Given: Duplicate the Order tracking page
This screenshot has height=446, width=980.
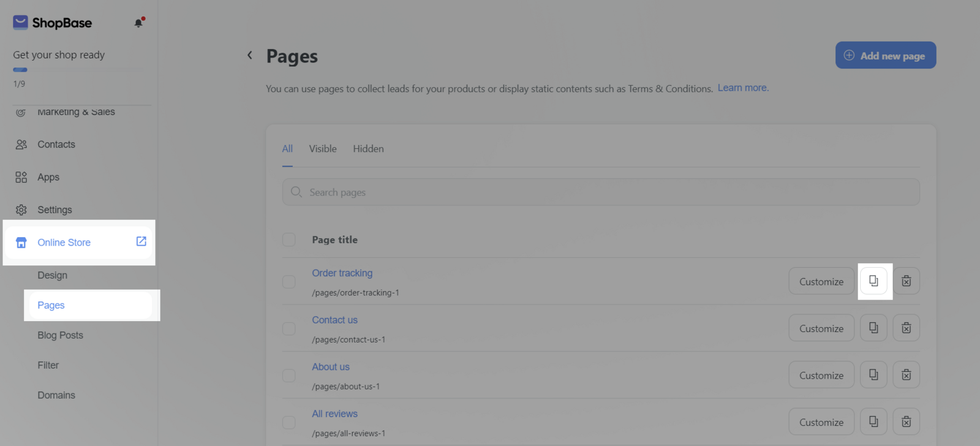Looking at the screenshot, I should tap(873, 281).
